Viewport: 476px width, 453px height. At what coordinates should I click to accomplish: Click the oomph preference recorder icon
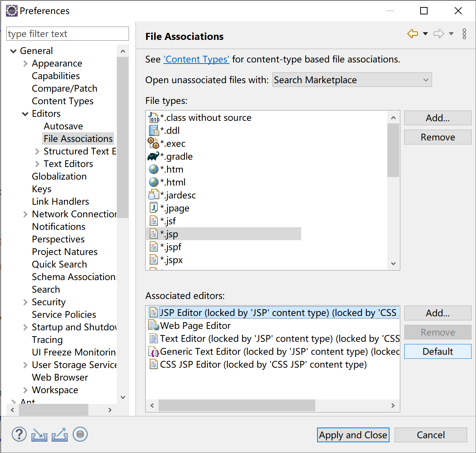[x=80, y=434]
